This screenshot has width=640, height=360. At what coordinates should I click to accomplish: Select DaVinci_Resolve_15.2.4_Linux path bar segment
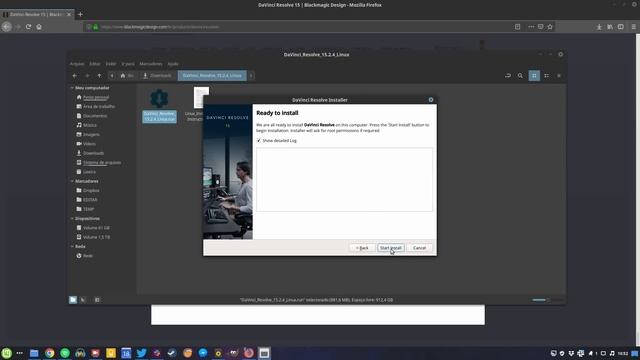click(x=212, y=76)
